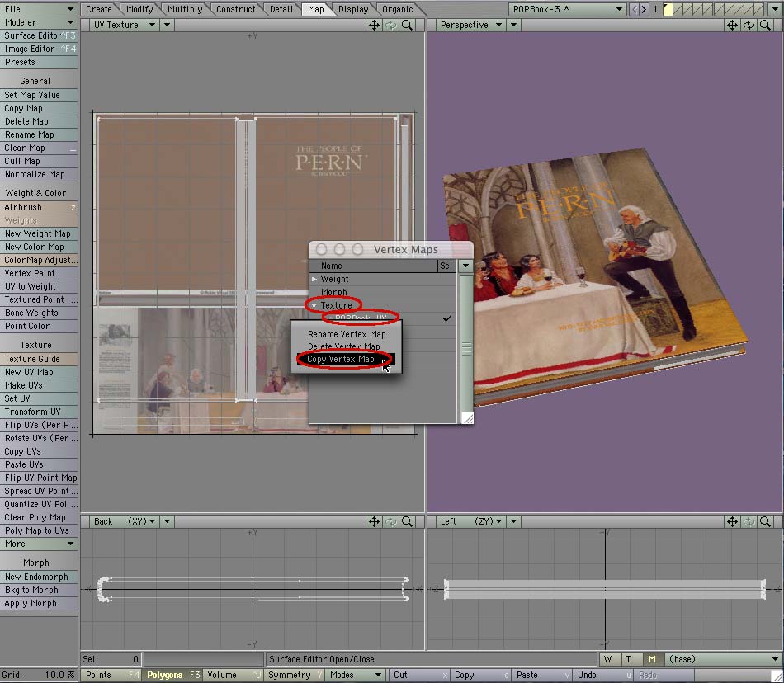Image resolution: width=784 pixels, height=683 pixels.
Task: Expand the Weight group in Vertex Maps
Action: click(314, 279)
